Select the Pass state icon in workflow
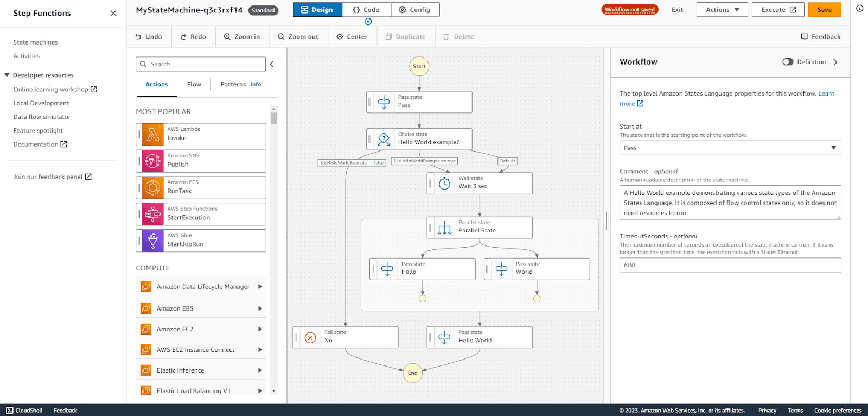 click(384, 102)
